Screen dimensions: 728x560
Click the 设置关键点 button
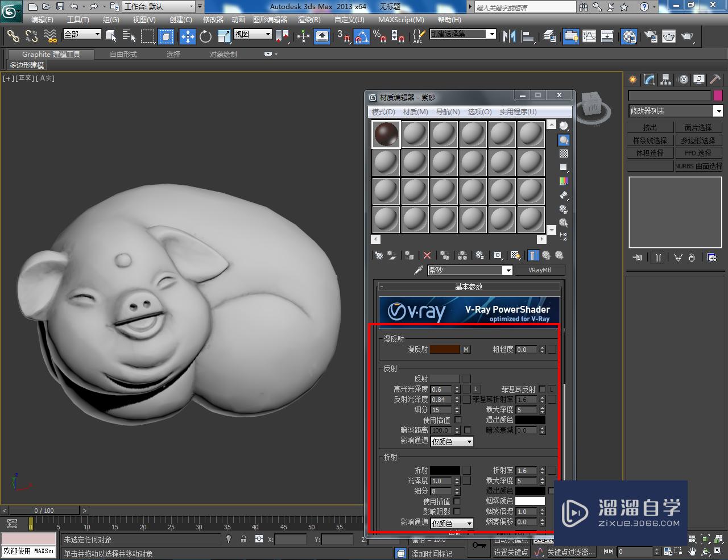tap(511, 552)
